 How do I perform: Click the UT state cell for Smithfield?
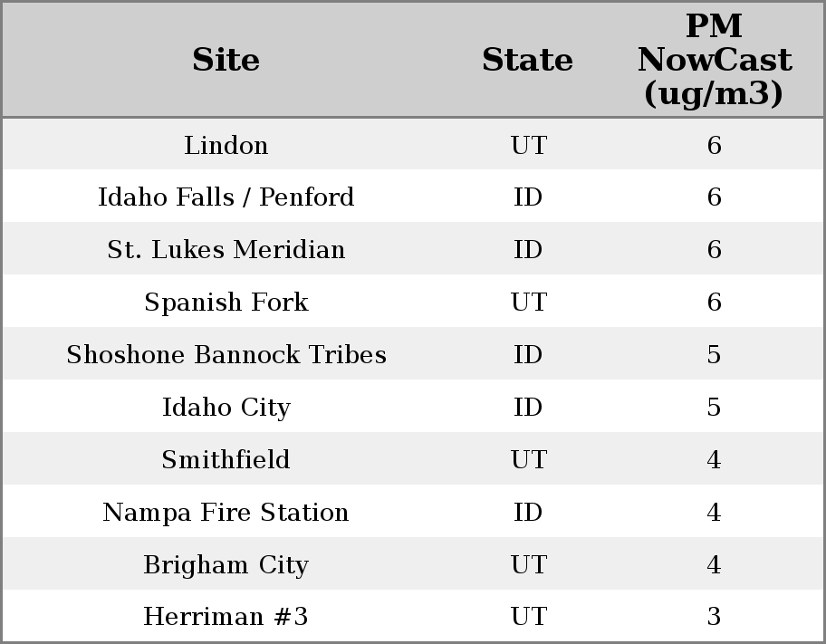tap(528, 460)
